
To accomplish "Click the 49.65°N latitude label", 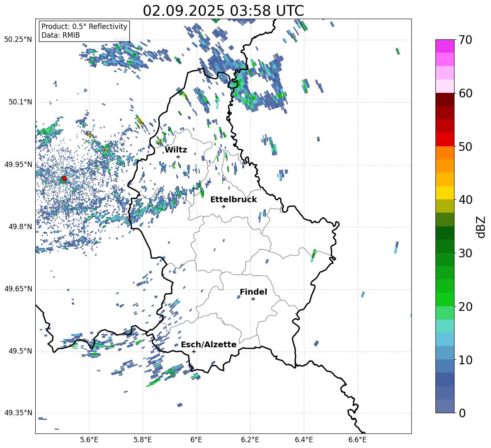I will click(18, 288).
